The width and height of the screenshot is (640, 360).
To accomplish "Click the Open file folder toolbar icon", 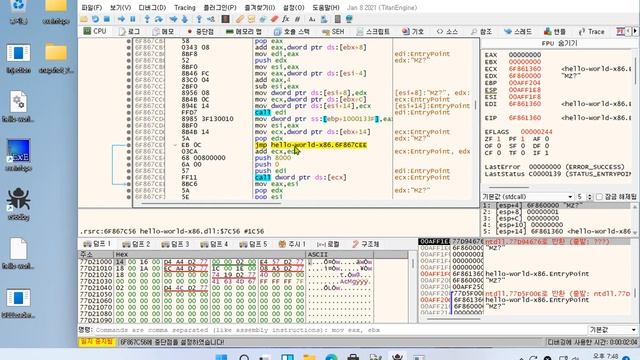I will pos(84,19).
